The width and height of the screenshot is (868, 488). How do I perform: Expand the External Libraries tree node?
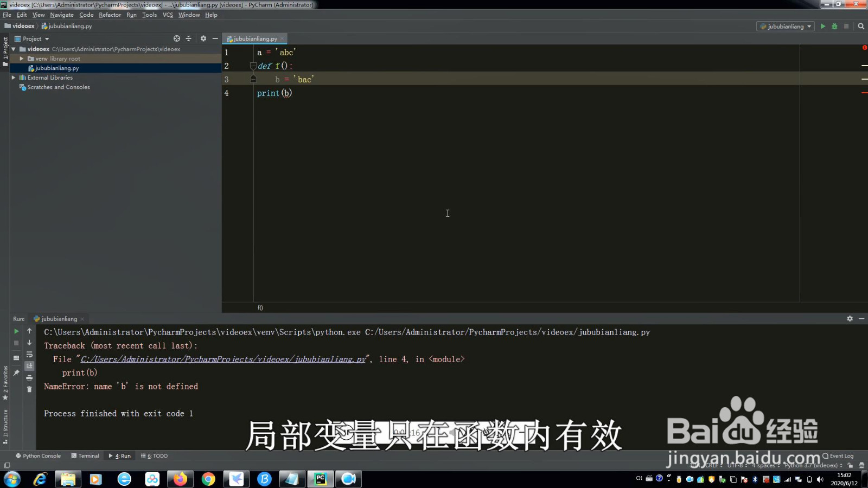pos(13,78)
